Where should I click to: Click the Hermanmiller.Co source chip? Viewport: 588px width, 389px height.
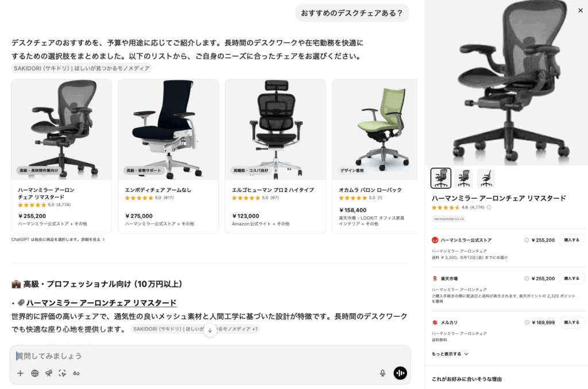(x=448, y=219)
